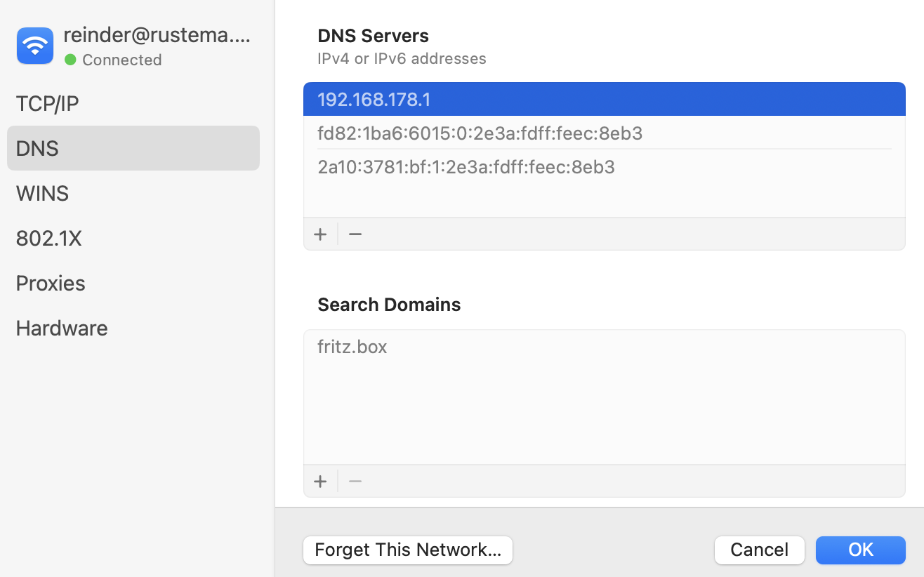Select the fritz.box search domain
Image resolution: width=924 pixels, height=577 pixels.
tap(352, 347)
